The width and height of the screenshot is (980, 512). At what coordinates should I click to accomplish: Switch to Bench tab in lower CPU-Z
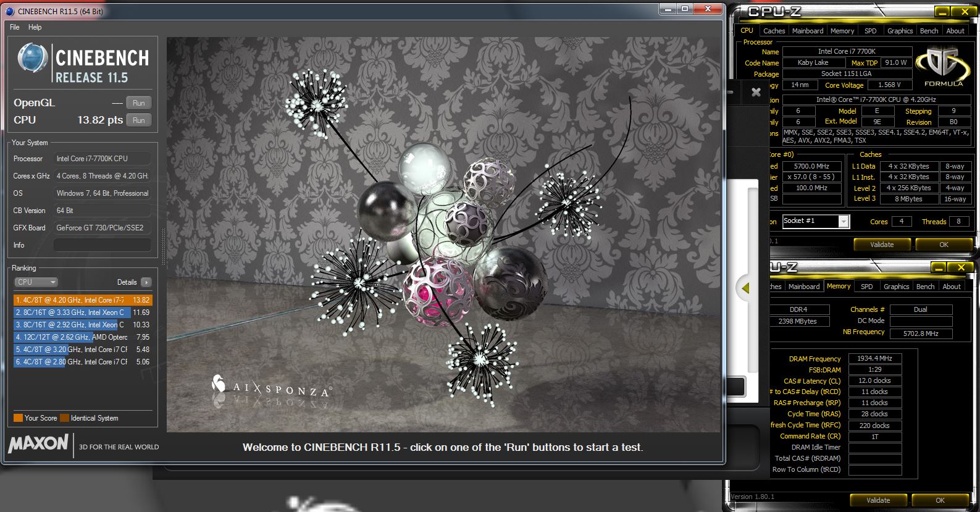(x=925, y=287)
